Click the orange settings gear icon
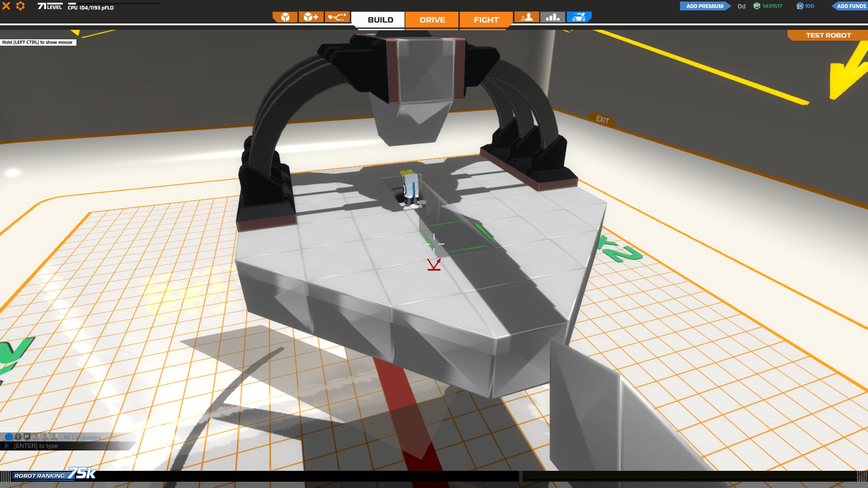 20,6
